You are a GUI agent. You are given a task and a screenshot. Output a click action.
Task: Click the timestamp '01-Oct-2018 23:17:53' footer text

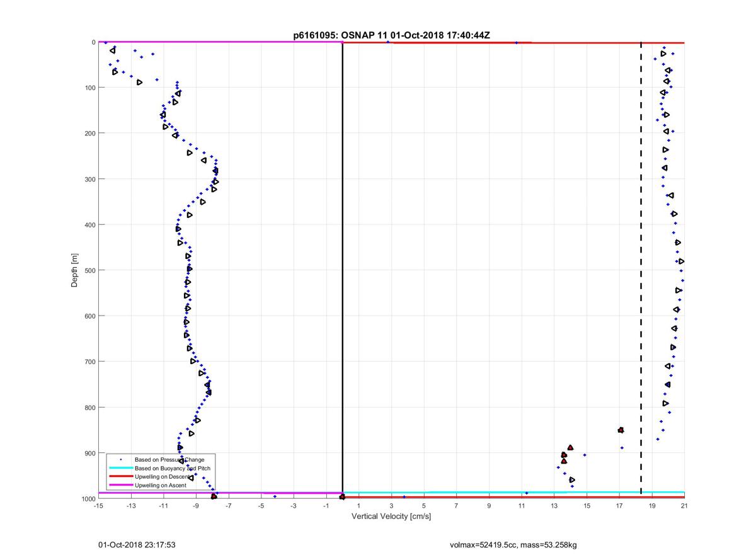pos(137,545)
